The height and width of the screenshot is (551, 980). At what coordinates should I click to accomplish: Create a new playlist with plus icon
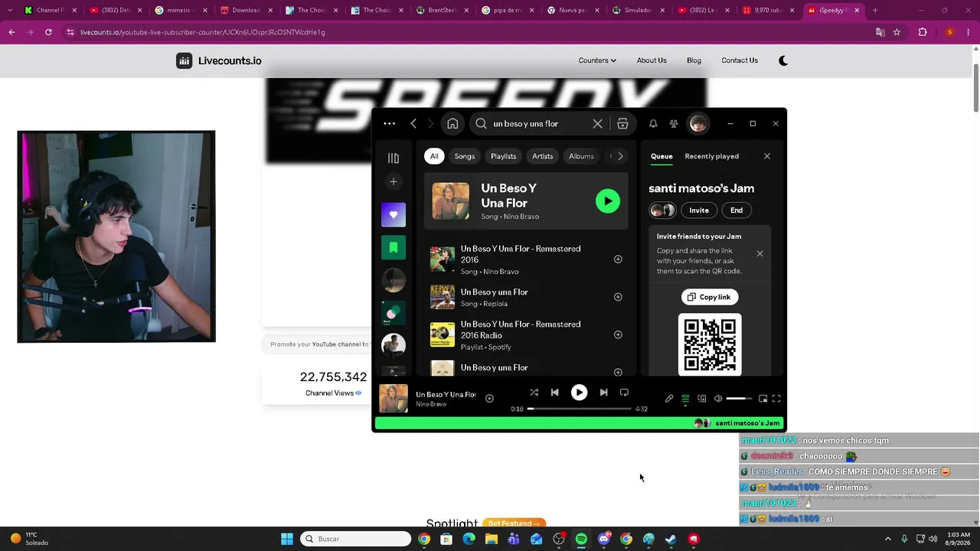(394, 181)
